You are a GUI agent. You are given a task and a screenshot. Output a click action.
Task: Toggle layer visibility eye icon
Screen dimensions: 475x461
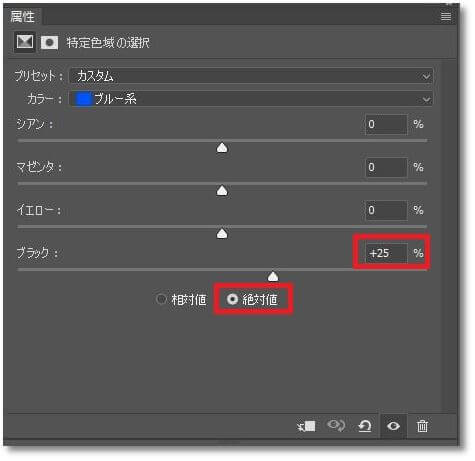pos(393,426)
